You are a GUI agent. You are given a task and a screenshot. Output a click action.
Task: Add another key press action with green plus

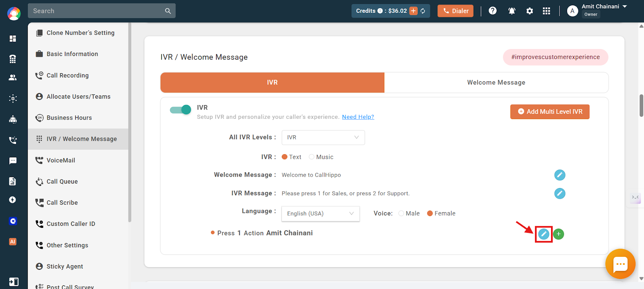pos(559,234)
